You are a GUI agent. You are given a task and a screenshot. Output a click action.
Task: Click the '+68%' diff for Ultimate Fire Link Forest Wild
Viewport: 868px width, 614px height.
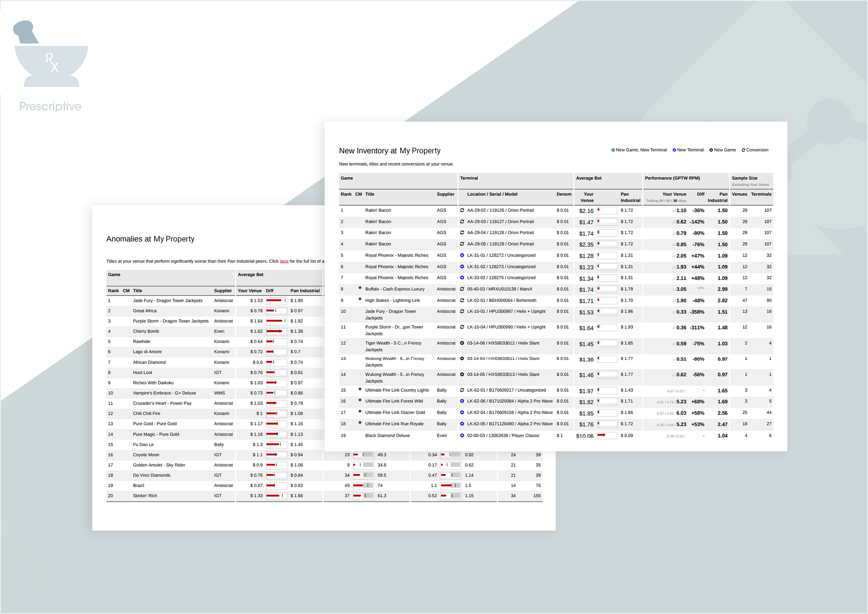click(x=698, y=402)
